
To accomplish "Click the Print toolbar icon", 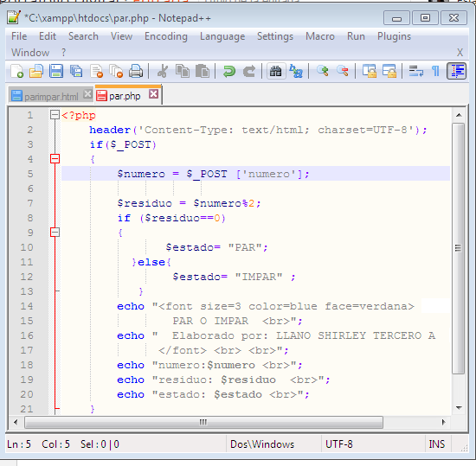I will pyautogui.click(x=136, y=71).
